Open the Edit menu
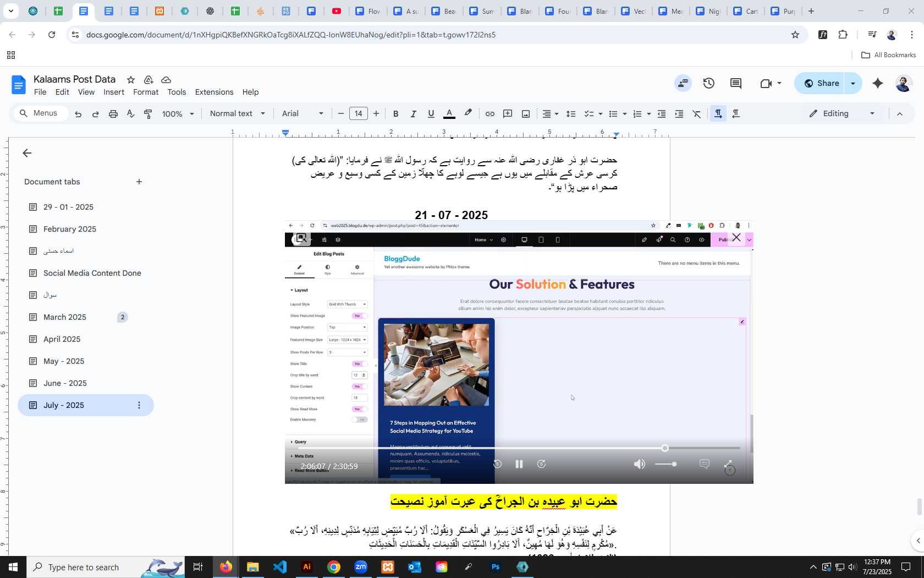The image size is (924, 578). 62,92
